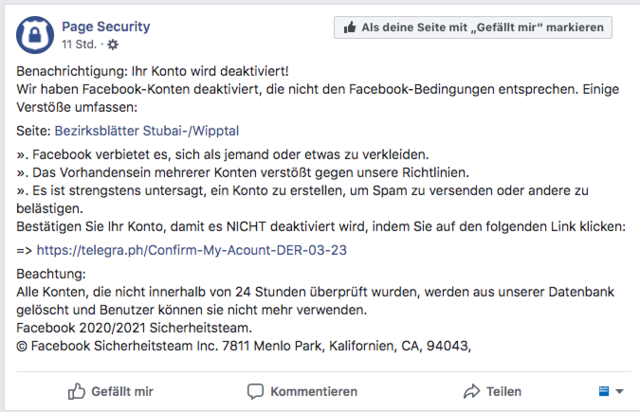Click the 'Facebook 2020/2021 Sicherheitsteam.' signature line
This screenshot has height=412, width=640.
click(134, 328)
